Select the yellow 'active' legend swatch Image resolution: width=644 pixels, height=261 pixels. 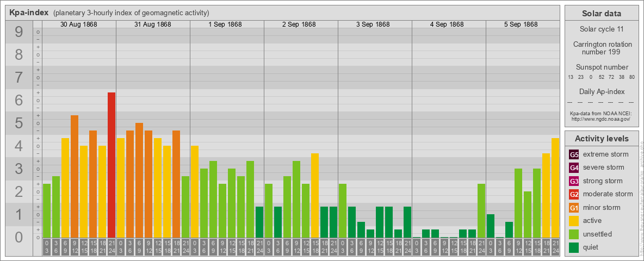(574, 221)
